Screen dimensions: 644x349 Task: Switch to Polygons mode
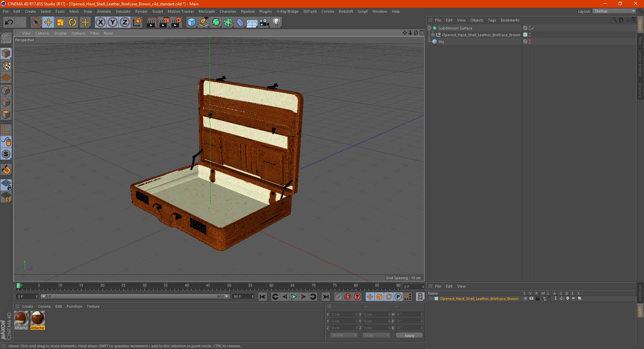(x=6, y=114)
